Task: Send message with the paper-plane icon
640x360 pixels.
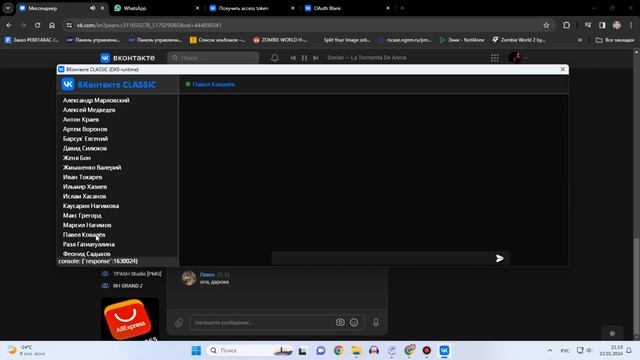Action: click(x=500, y=258)
